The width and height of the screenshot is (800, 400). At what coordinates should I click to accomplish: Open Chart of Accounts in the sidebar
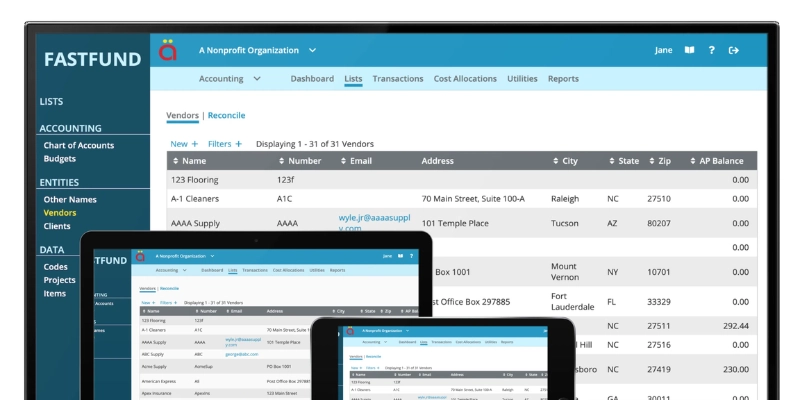point(79,145)
